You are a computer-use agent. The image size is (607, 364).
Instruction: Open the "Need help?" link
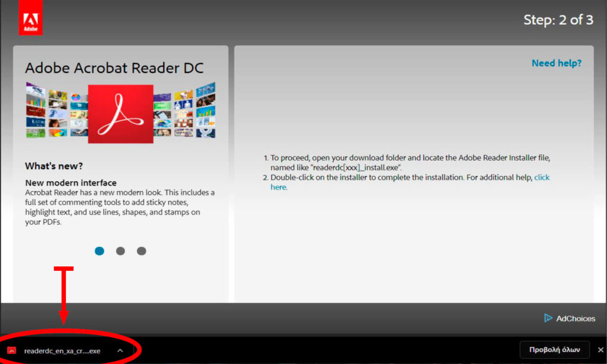point(556,63)
